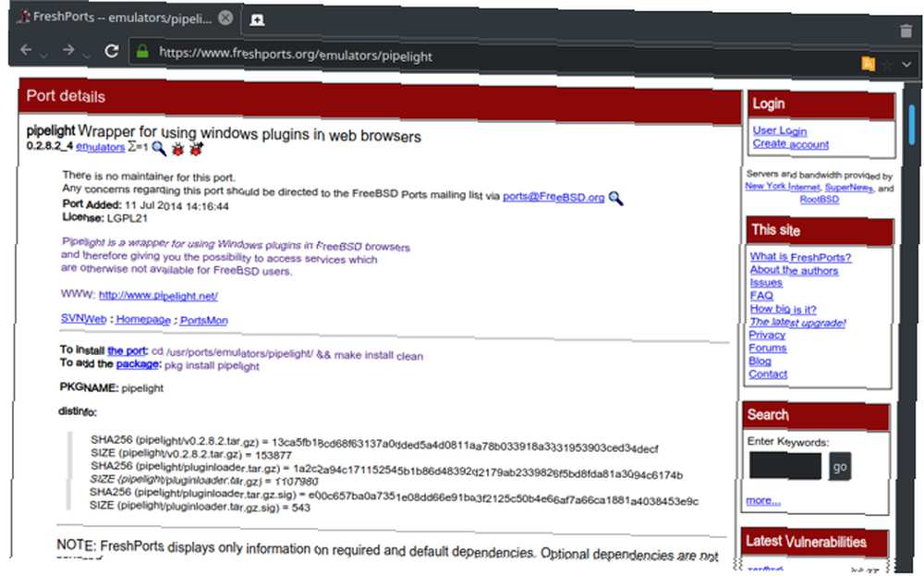This screenshot has width=924, height=576.
Task: Expand the address bar dropdown chevron
Action: 907,65
